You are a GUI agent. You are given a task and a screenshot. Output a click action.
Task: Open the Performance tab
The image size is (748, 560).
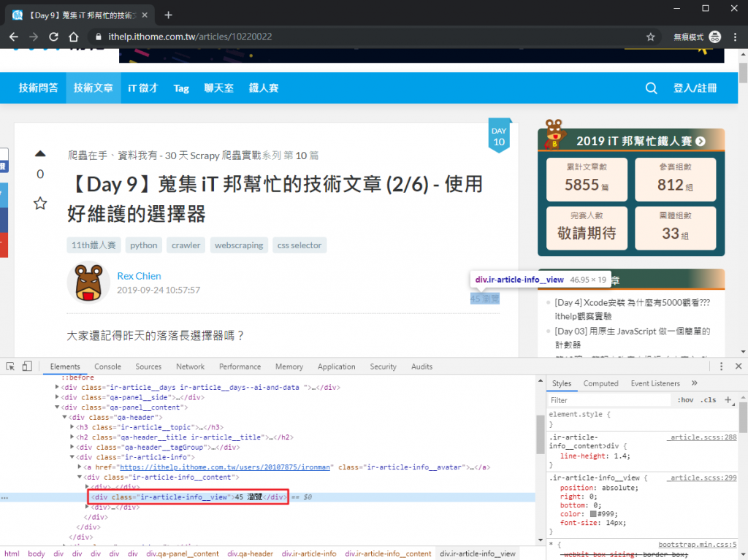tap(240, 367)
